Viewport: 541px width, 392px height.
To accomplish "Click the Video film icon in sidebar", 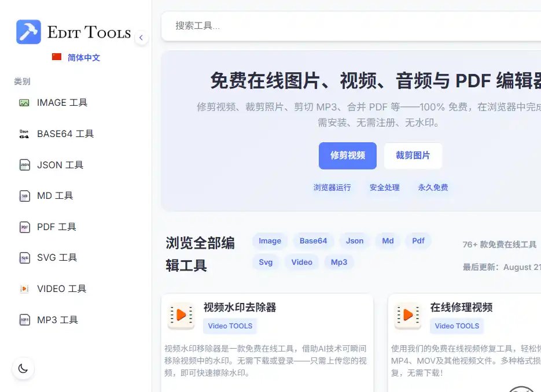I will coord(24,289).
